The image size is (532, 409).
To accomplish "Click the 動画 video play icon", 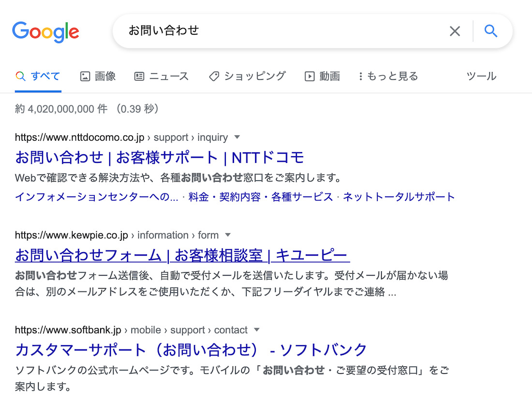I will point(310,76).
